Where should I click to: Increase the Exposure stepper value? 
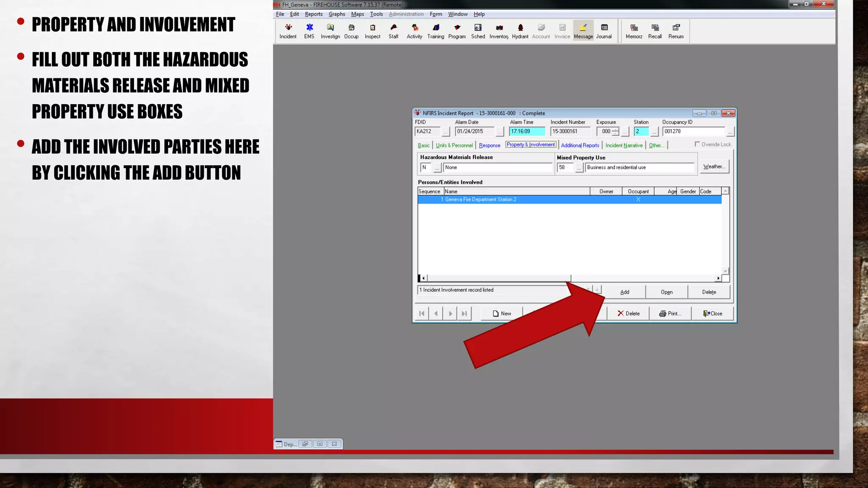tap(615, 129)
